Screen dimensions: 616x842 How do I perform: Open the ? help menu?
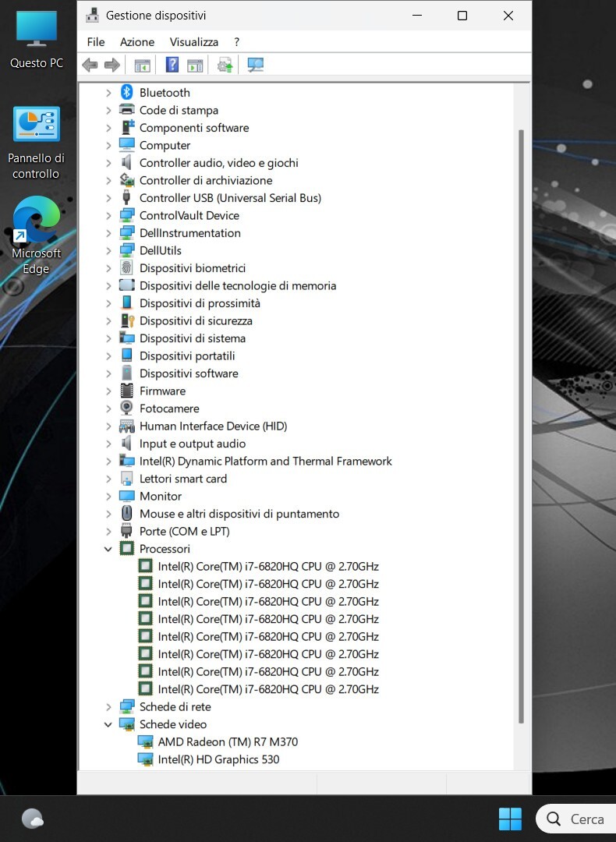click(x=237, y=42)
